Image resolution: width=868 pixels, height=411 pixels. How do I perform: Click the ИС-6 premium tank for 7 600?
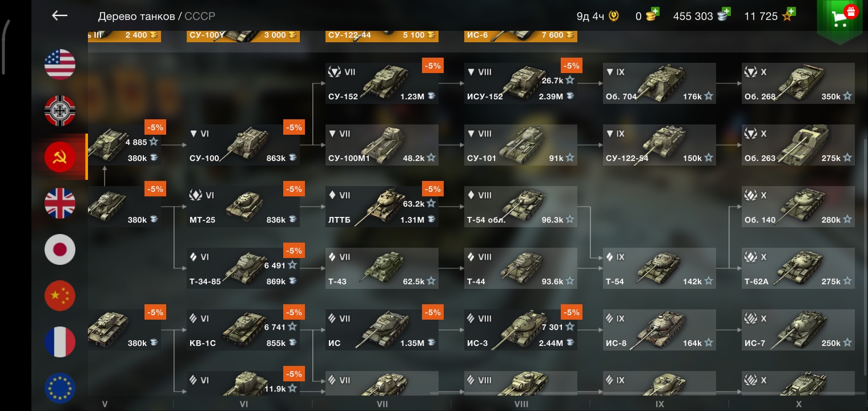(x=521, y=35)
